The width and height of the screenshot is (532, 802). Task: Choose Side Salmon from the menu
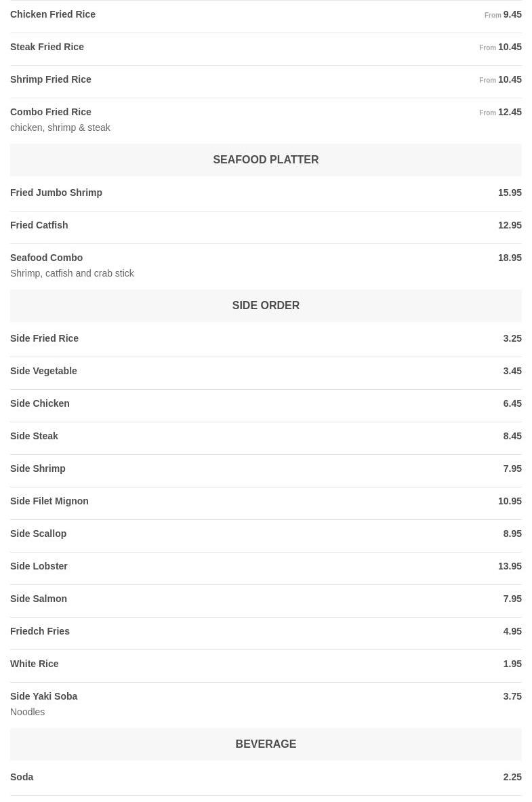coord(39,599)
